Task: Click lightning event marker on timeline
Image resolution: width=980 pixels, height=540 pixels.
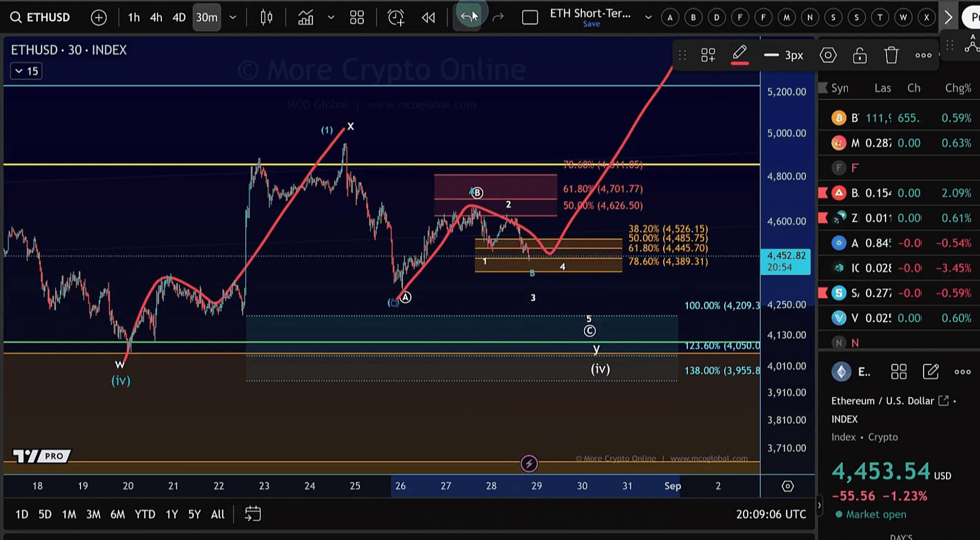Action: click(x=529, y=463)
